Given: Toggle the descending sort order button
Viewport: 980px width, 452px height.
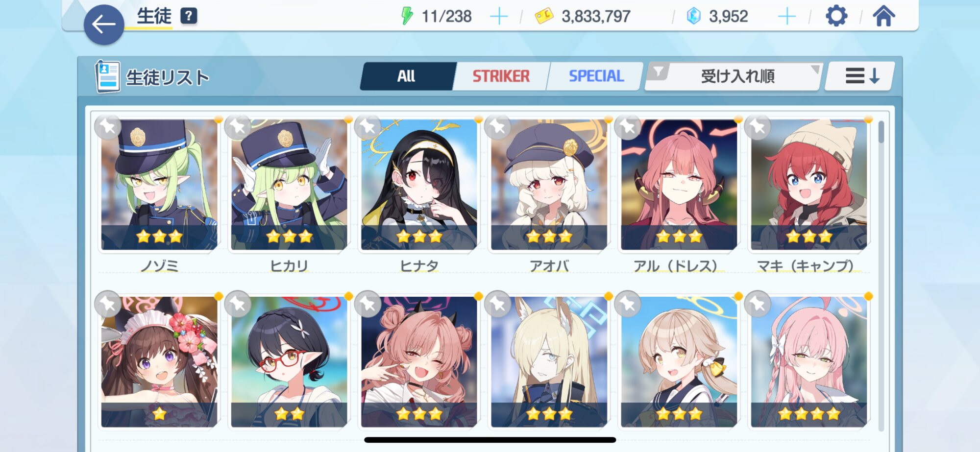Looking at the screenshot, I should pyautogui.click(x=861, y=76).
